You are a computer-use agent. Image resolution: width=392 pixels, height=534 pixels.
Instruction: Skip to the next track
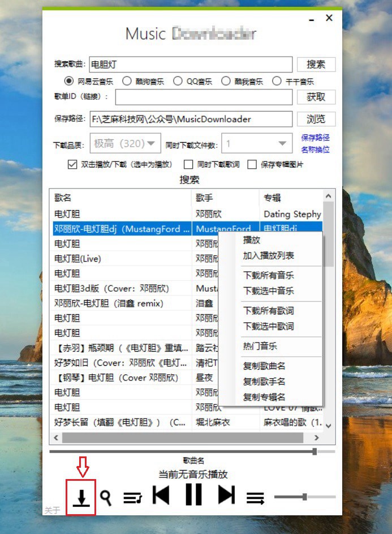(x=226, y=494)
